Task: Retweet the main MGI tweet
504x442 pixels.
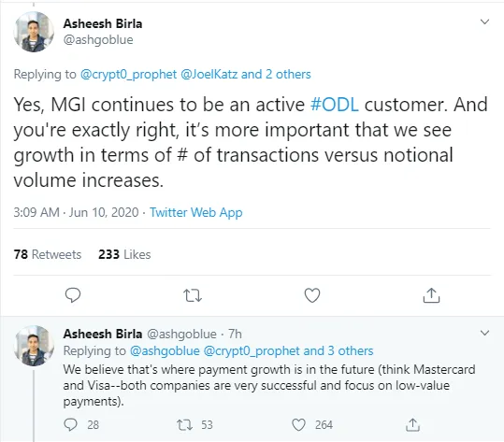Action: (x=193, y=295)
